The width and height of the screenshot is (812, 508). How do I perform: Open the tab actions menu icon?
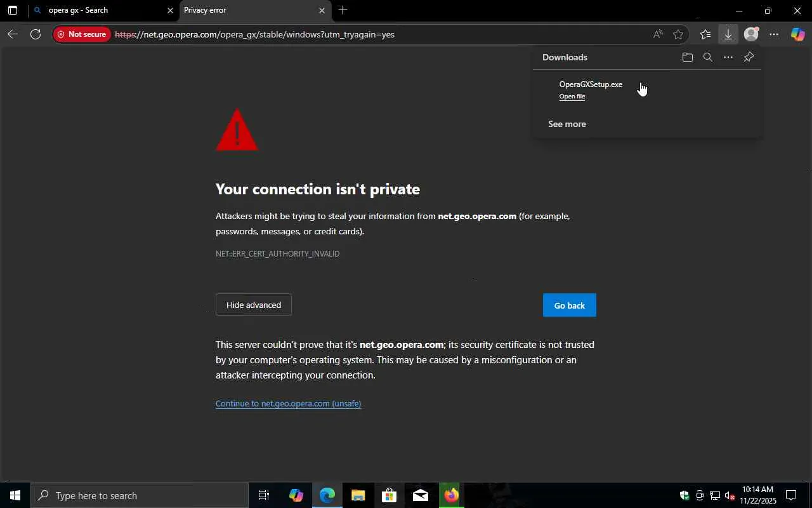tap(13, 10)
